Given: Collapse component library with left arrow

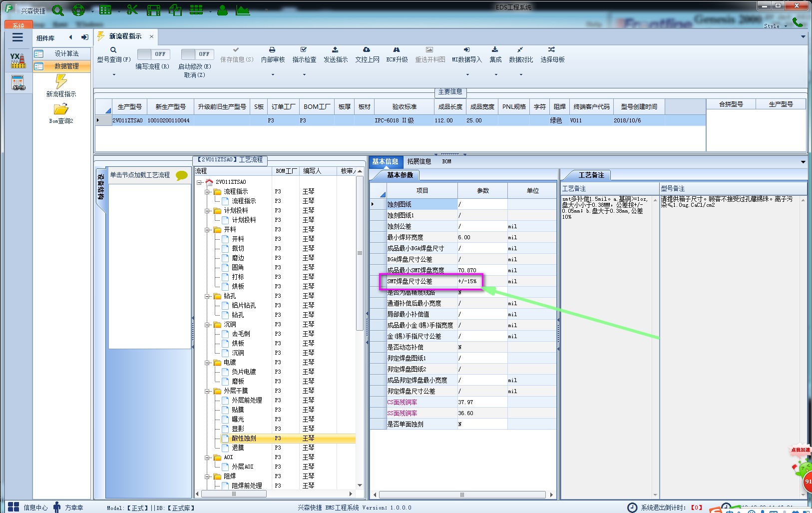Looking at the screenshot, I should pyautogui.click(x=70, y=37).
